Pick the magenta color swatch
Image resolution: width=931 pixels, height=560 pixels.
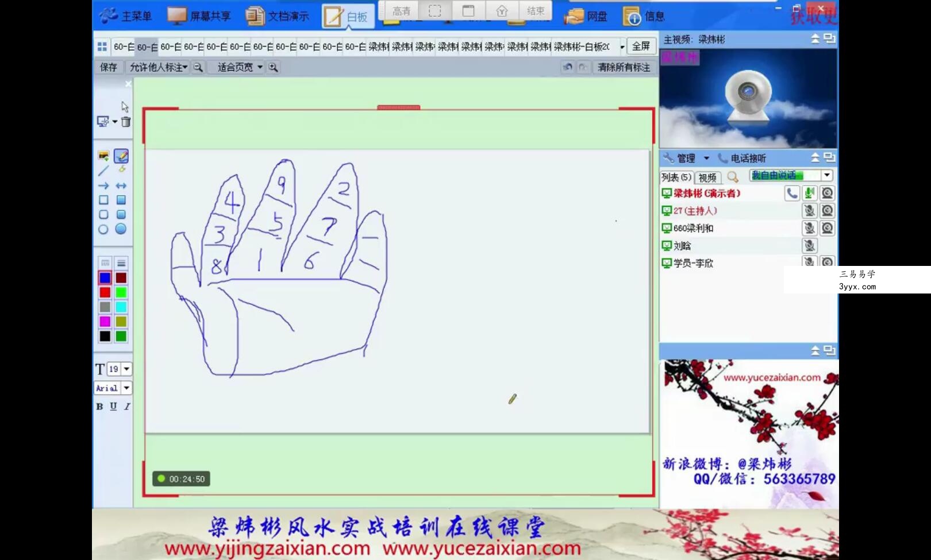pyautogui.click(x=105, y=322)
